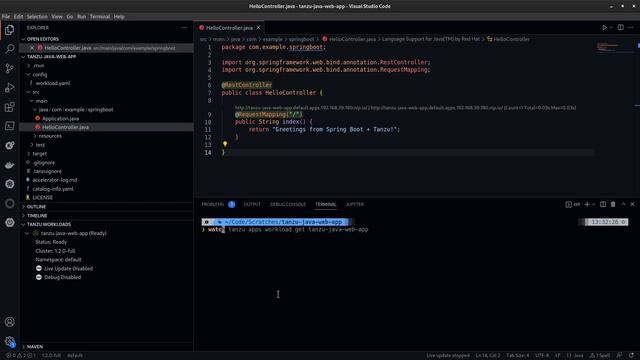The height and width of the screenshot is (360, 640).
Task: Open the Docker view in activity bar
Action: coord(9,165)
